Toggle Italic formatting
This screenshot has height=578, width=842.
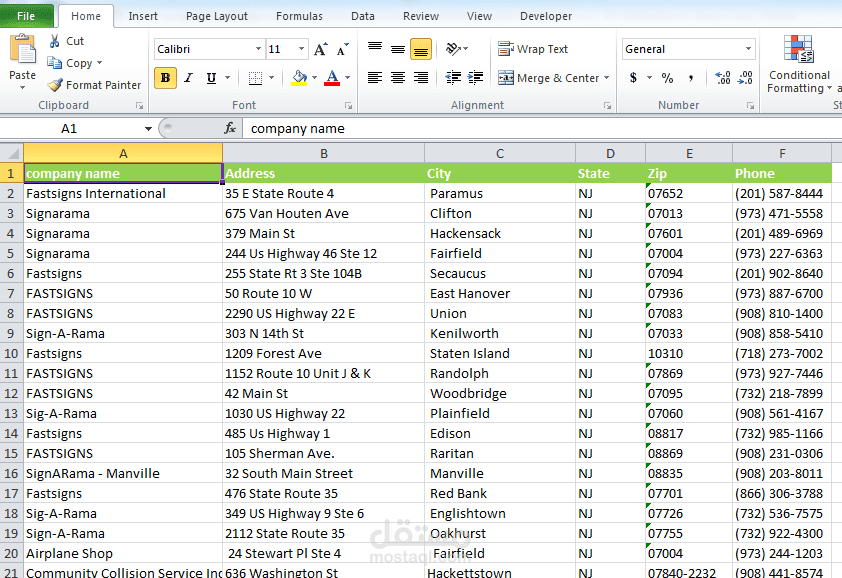click(x=188, y=78)
